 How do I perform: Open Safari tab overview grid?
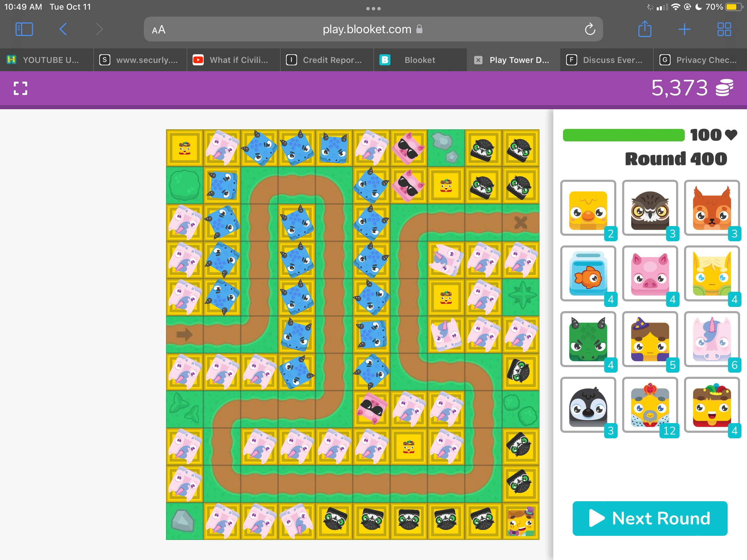tap(724, 29)
